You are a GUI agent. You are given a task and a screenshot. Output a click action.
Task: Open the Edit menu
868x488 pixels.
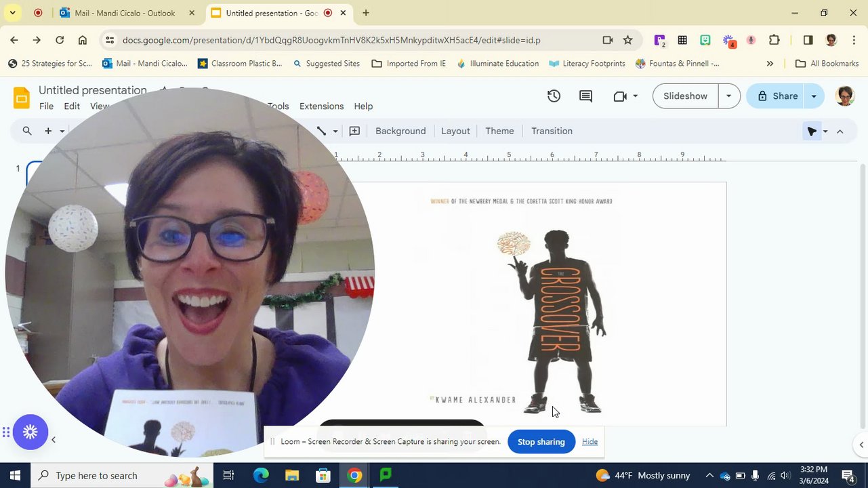point(72,106)
